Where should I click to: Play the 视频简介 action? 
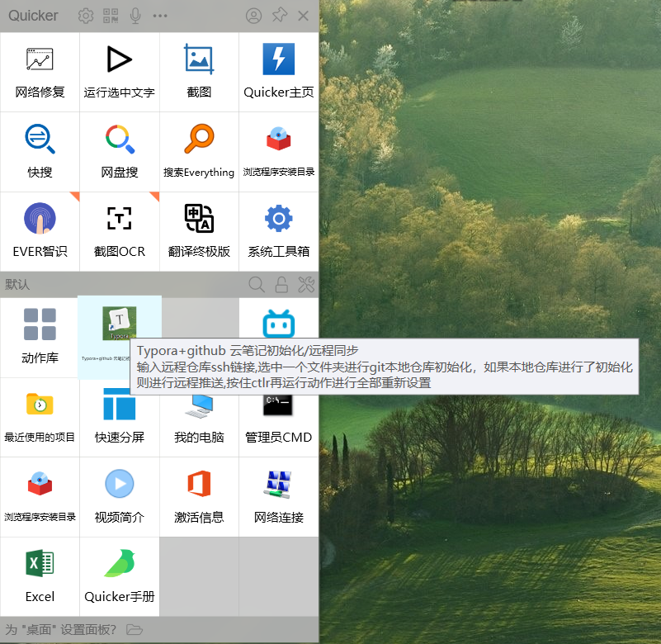tap(120, 497)
